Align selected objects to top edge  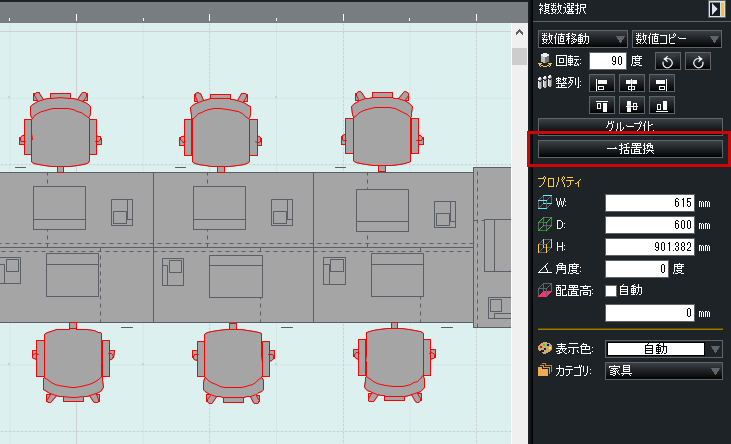pos(602,106)
